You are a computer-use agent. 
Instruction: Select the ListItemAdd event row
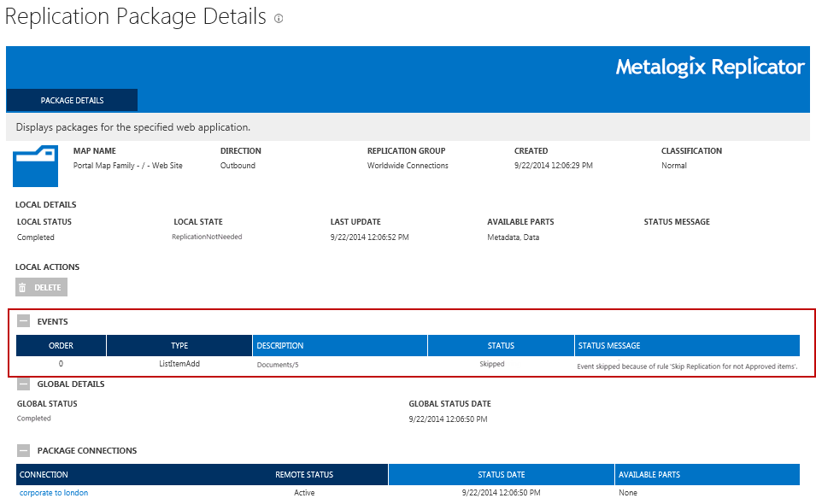179,364
